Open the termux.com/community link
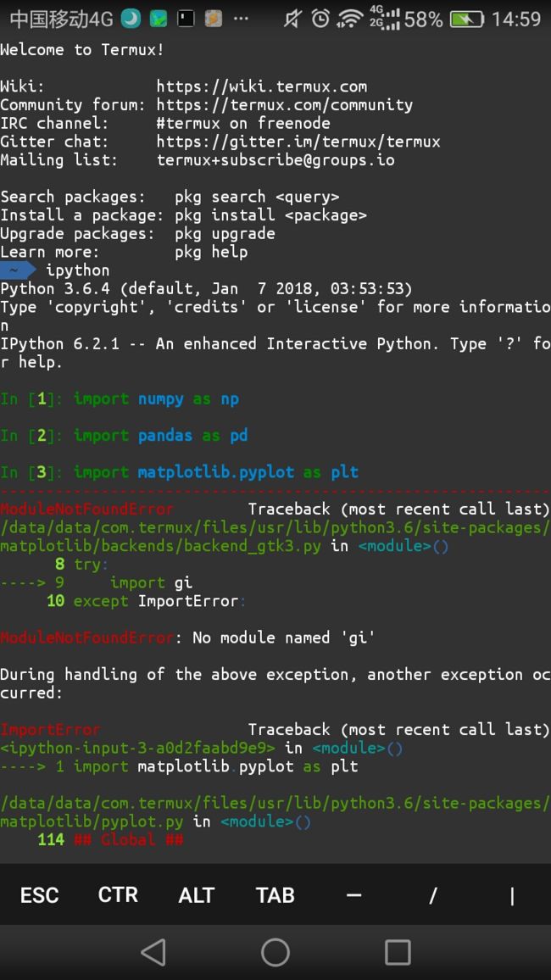The width and height of the screenshot is (551, 980). pyautogui.click(x=284, y=105)
